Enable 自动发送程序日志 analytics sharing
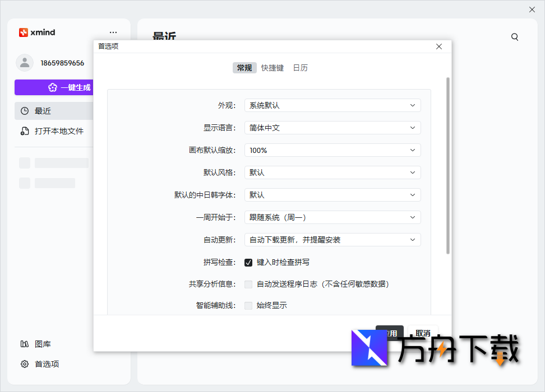 tap(248, 284)
